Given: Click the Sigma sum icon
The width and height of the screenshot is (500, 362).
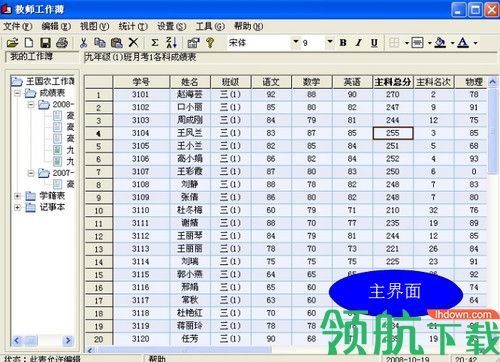Looking at the screenshot, I should coord(155,43).
